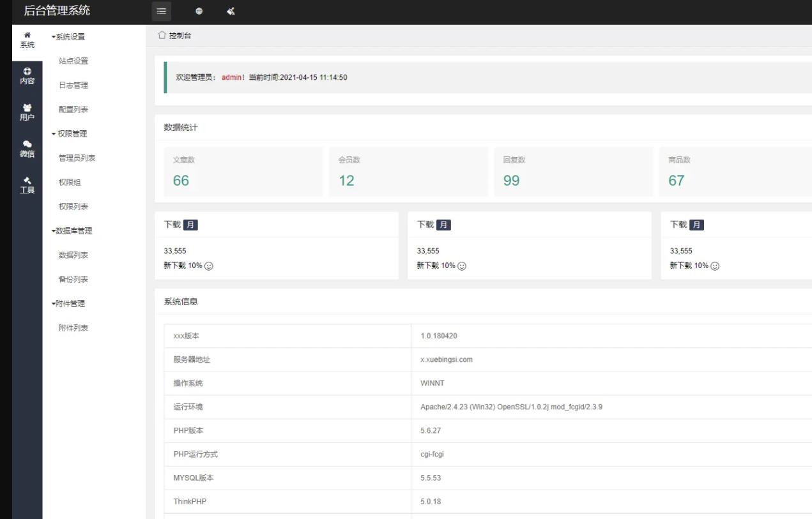Click MySQL version value 5.5.53
Image resolution: width=812 pixels, height=519 pixels.
(x=431, y=478)
